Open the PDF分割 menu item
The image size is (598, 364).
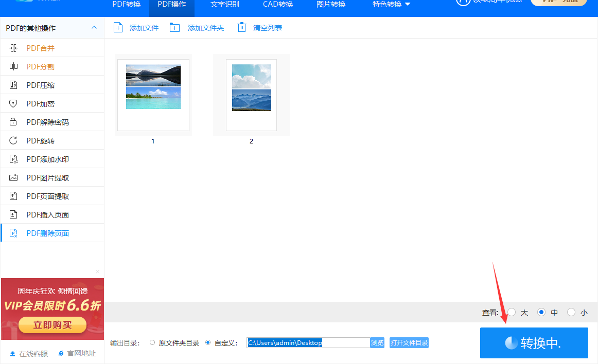pos(52,66)
